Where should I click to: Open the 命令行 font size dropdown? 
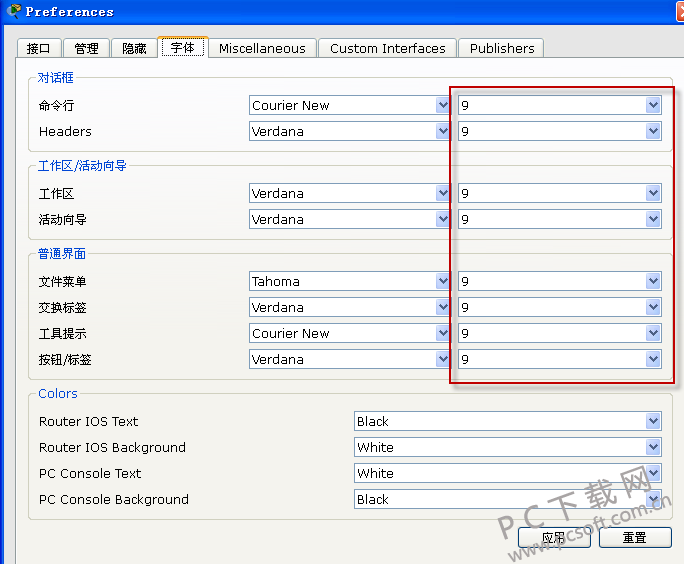560,105
